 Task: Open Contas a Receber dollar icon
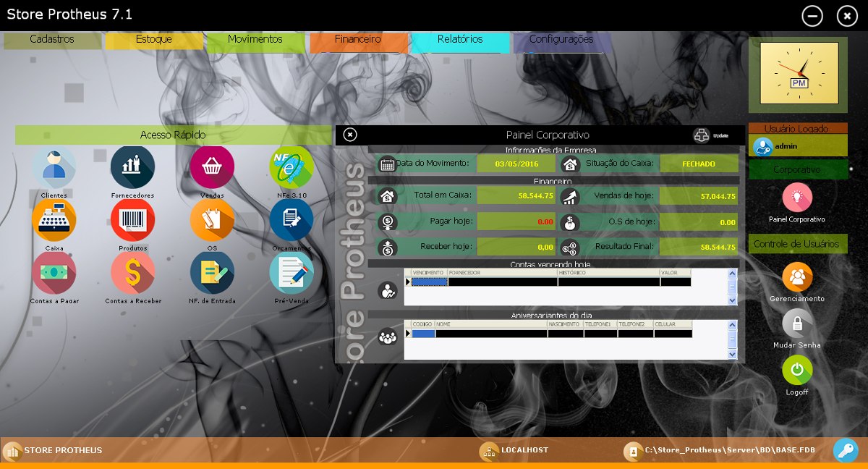[132, 273]
